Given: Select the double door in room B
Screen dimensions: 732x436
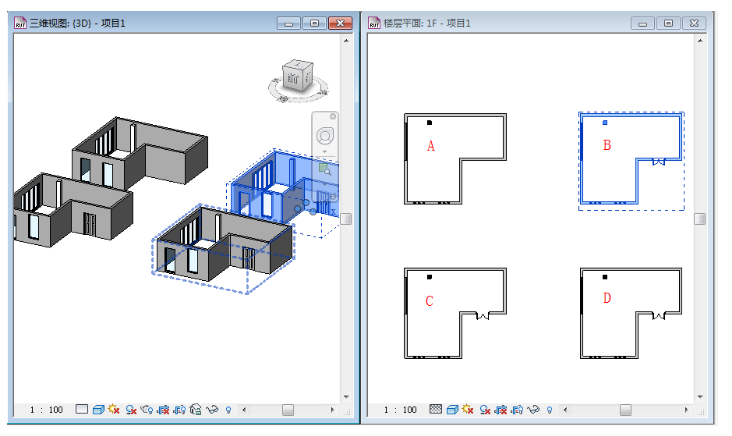Looking at the screenshot, I should coord(659,162).
